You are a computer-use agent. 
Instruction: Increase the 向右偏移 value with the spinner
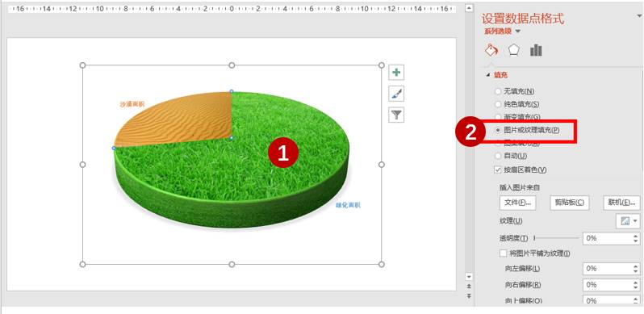(x=636, y=282)
